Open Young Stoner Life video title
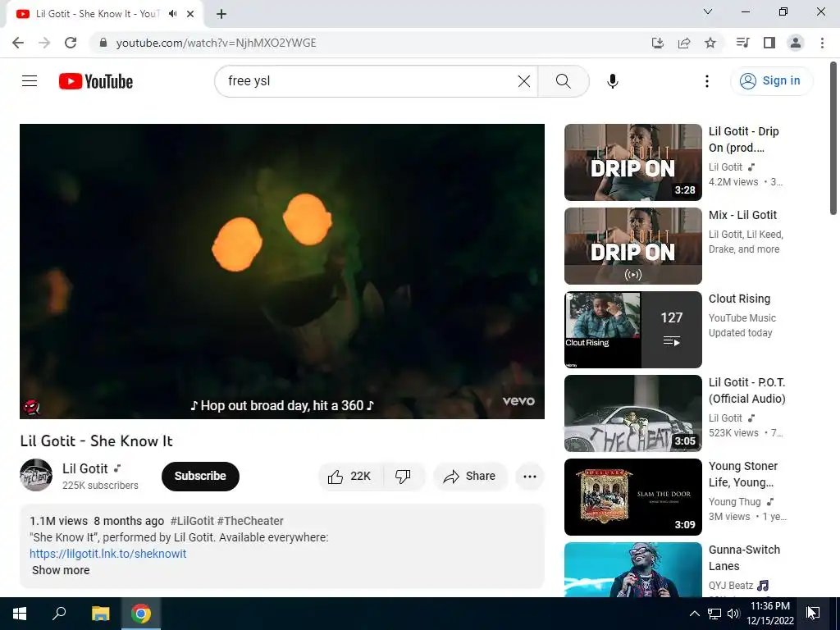Image resolution: width=840 pixels, height=630 pixels. pos(743,474)
